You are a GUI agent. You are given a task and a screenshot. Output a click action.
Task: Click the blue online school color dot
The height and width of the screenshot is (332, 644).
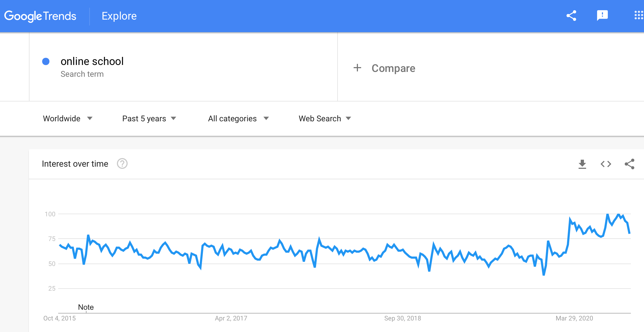click(x=46, y=61)
